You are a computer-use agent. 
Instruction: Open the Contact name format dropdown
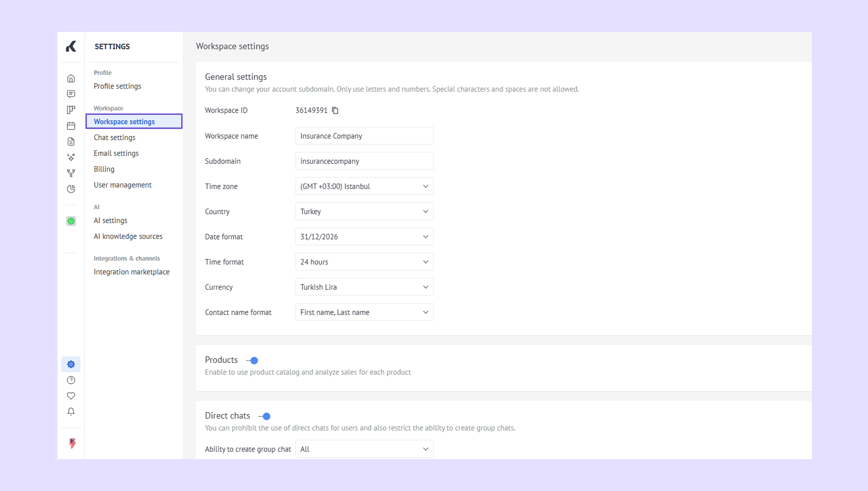364,312
